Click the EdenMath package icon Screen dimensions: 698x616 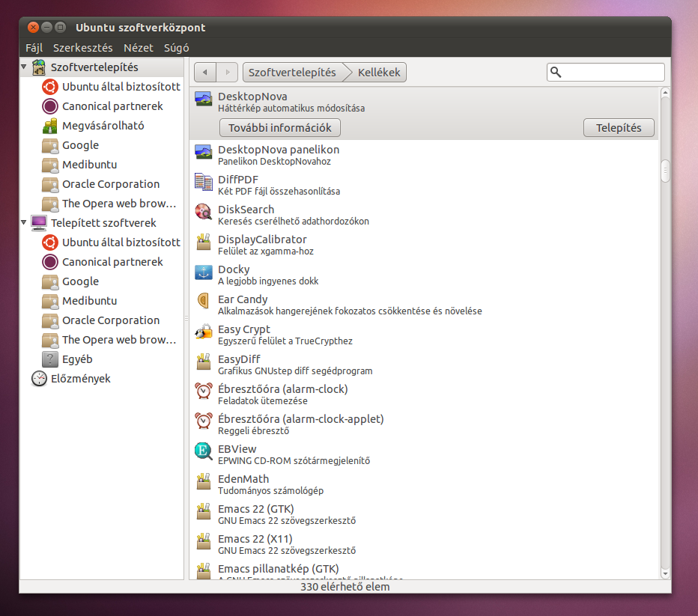(x=204, y=481)
